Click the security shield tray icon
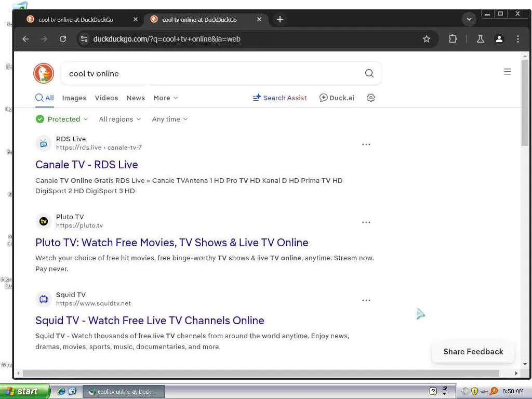This screenshot has width=532, height=399. [x=474, y=391]
